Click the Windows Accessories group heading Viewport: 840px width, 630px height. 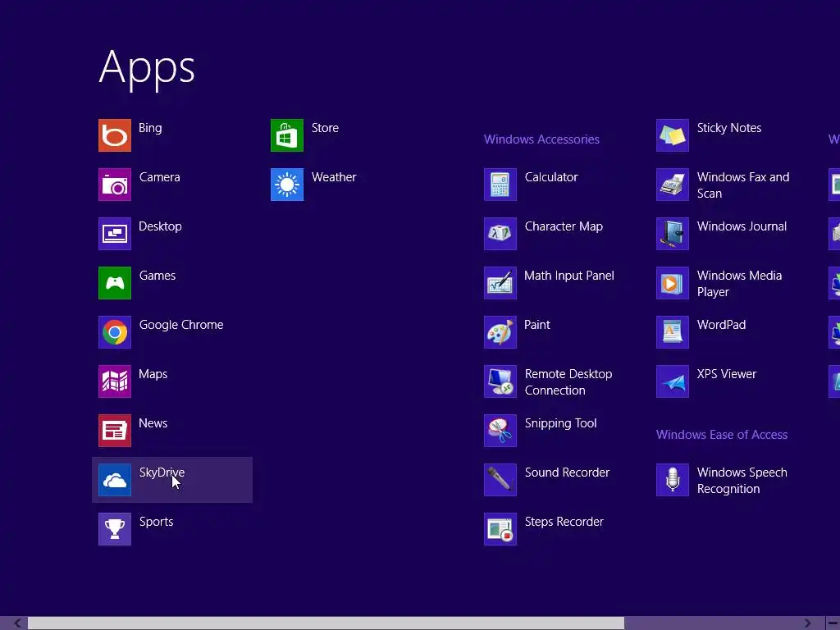coord(541,139)
